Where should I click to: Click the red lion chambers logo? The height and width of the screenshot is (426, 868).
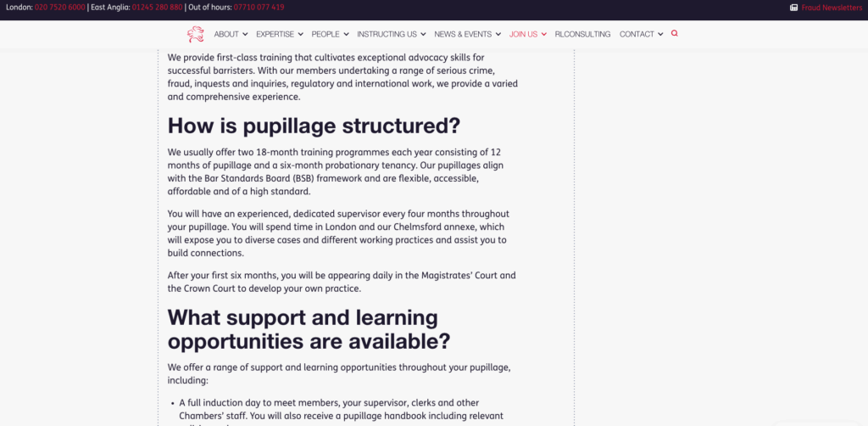pos(196,34)
